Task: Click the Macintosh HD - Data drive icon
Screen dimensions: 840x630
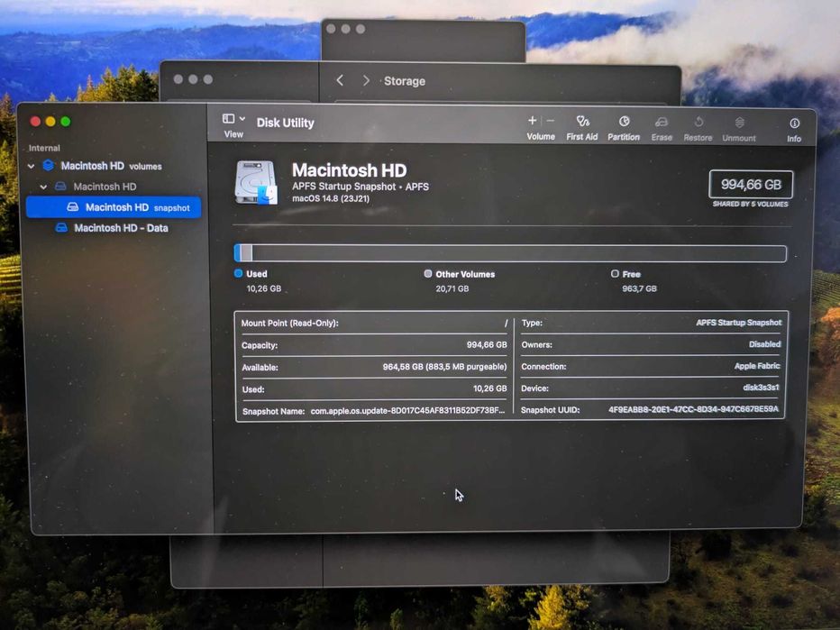Action: [61, 228]
